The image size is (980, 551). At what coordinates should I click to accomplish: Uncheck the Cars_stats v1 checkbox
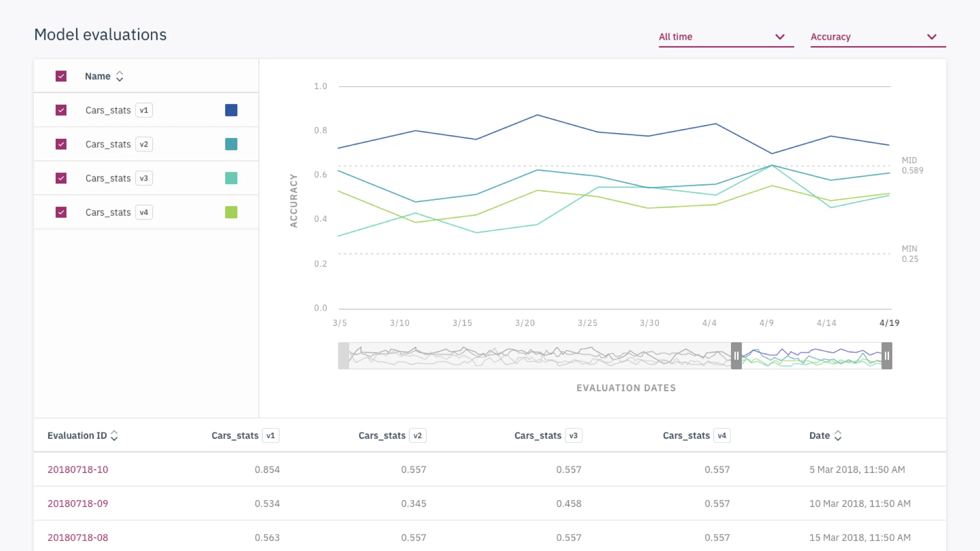coord(61,110)
